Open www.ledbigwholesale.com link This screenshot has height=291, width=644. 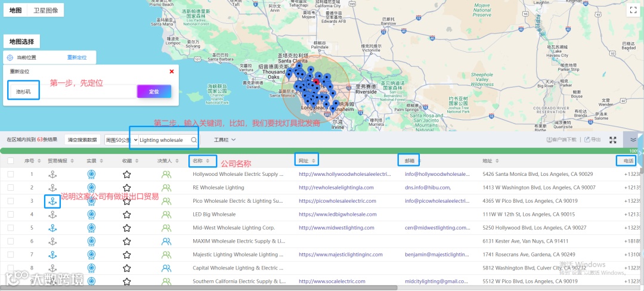tap(338, 214)
